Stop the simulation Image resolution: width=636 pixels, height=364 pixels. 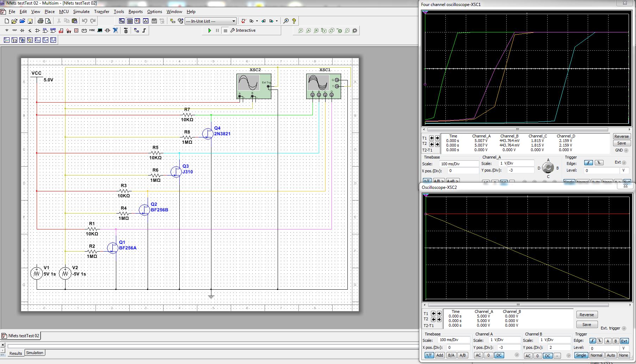226,31
